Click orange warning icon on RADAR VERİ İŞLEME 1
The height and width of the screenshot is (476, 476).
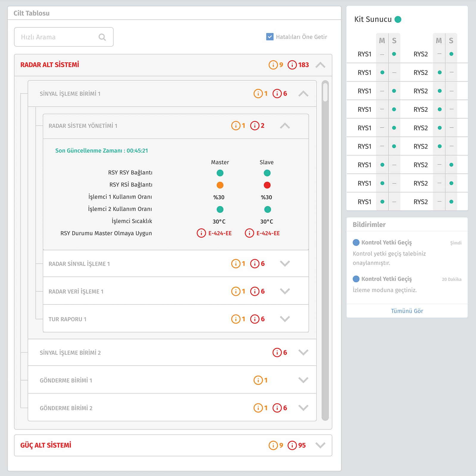point(236,291)
